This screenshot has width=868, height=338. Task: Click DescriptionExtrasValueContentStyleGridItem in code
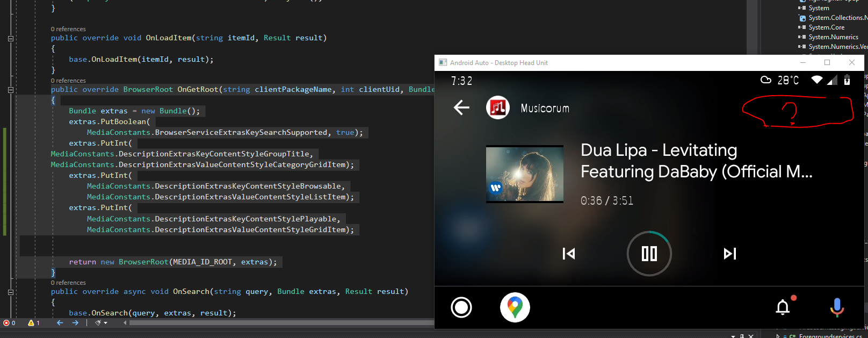(250, 230)
